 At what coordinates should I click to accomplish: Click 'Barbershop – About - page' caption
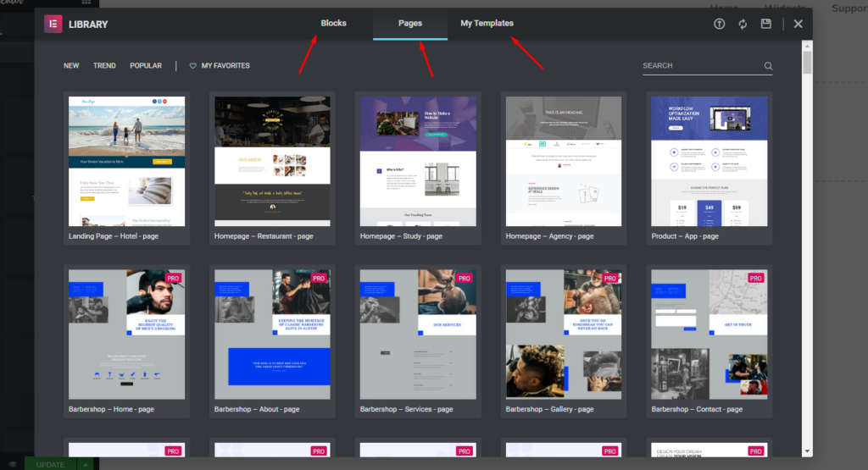point(257,409)
